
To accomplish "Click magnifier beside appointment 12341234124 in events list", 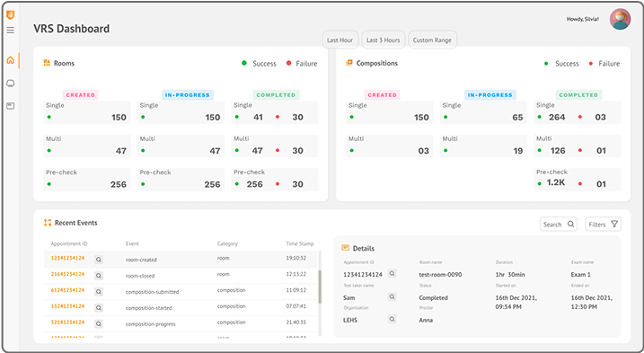I will pyautogui.click(x=99, y=260).
